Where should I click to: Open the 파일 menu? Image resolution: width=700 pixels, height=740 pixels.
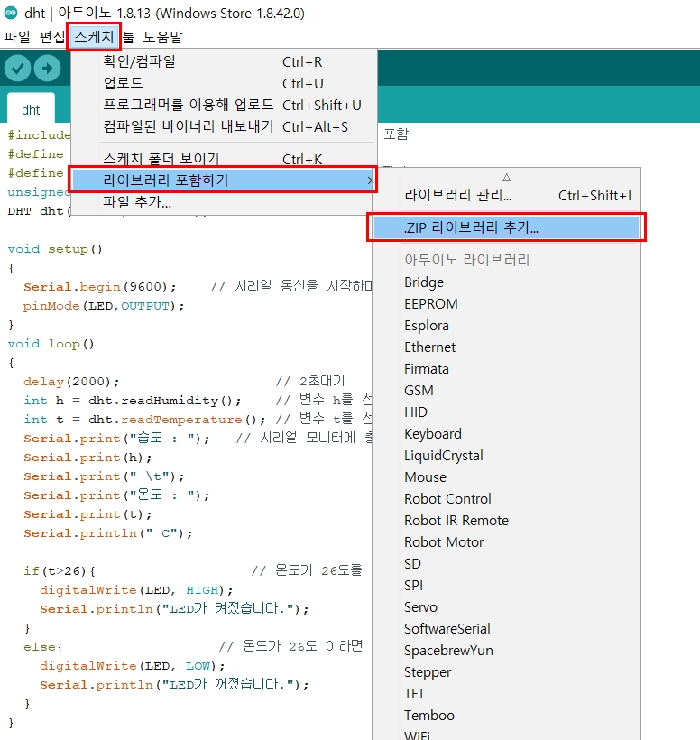tap(17, 37)
